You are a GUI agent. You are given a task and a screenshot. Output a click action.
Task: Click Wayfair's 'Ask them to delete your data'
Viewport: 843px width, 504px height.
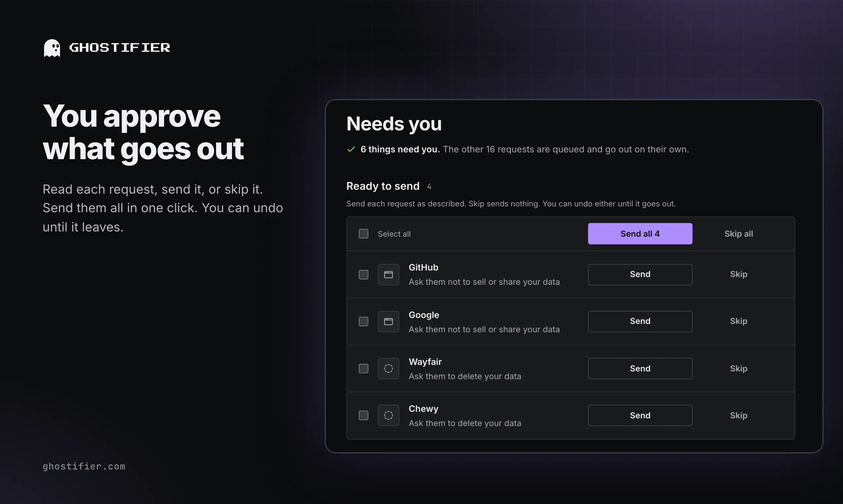pos(465,376)
